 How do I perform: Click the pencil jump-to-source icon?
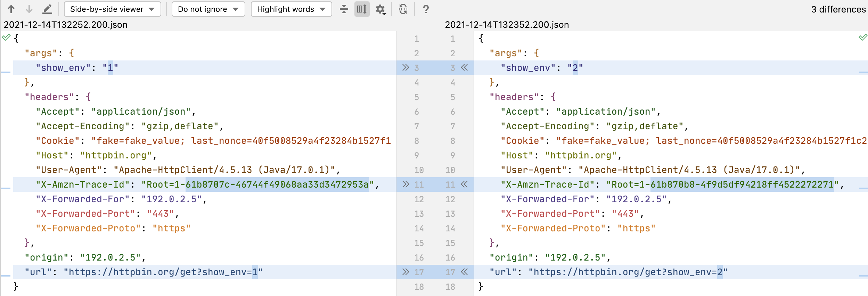(x=47, y=9)
